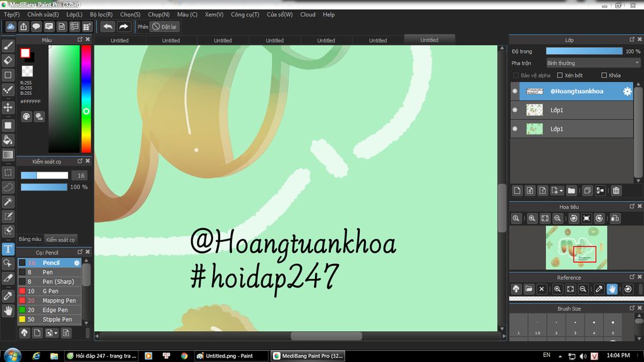The width and height of the screenshot is (644, 362).
Task: Open add layer dropdown arrow in layer panel
Action: point(561,190)
